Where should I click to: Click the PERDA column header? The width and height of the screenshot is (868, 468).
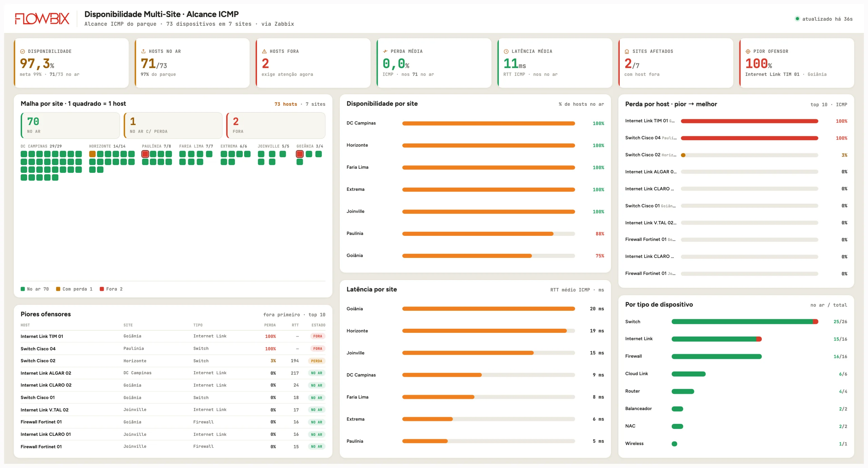(270, 325)
